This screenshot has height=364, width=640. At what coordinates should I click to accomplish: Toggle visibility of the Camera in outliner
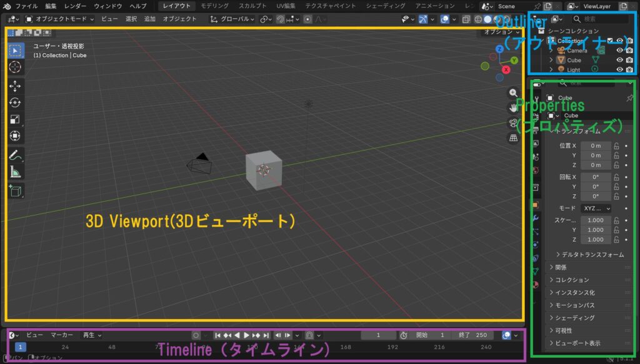[619, 51]
